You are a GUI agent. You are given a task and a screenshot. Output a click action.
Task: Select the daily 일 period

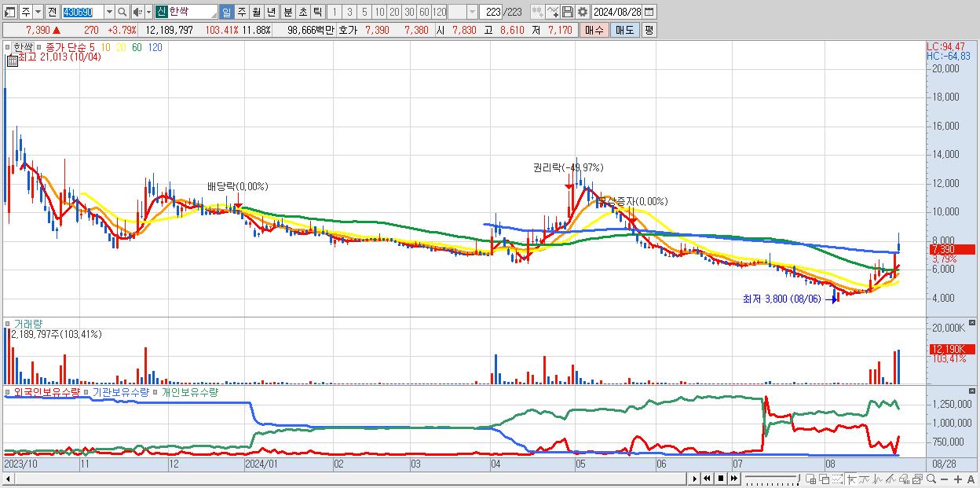[x=226, y=12]
